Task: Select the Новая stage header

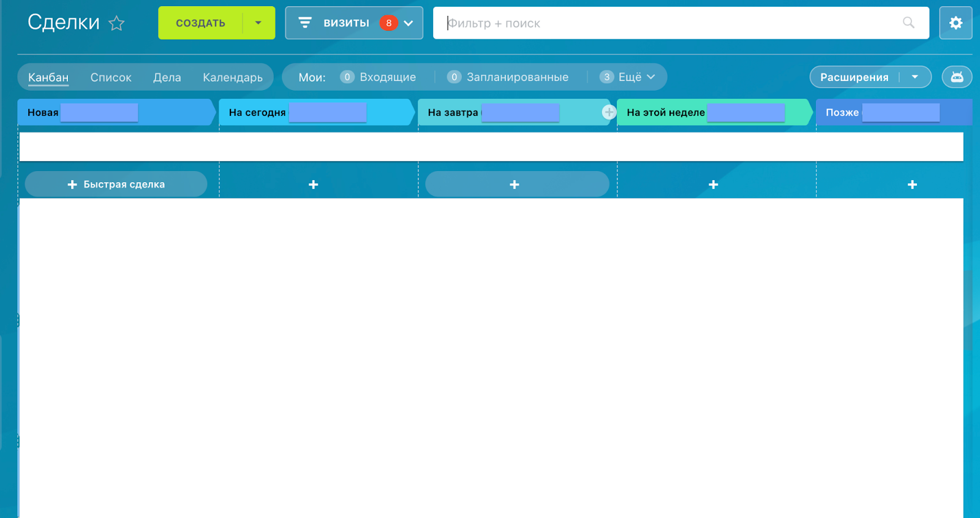Action: 116,112
